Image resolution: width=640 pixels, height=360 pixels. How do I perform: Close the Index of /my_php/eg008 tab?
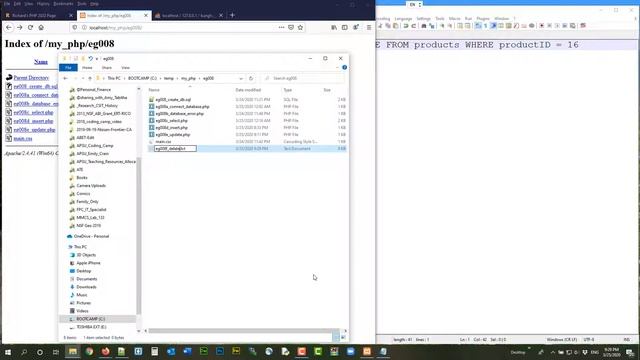tap(146, 15)
